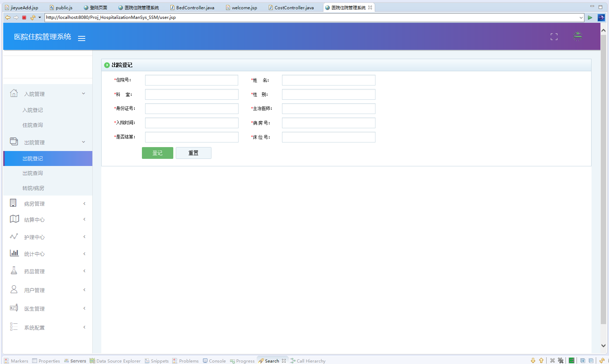The height and width of the screenshot is (364, 609).
Task: Open the Console view tab
Action: coord(214,361)
